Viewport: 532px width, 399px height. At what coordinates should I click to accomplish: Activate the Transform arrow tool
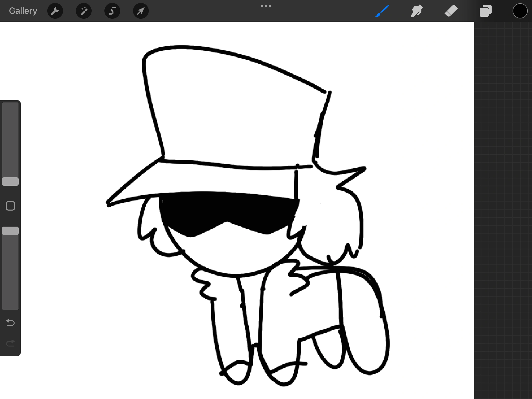[141, 11]
